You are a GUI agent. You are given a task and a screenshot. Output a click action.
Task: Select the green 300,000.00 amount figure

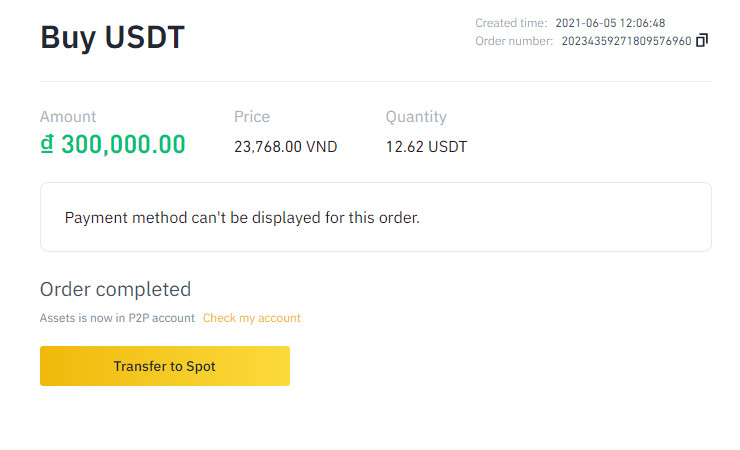(x=123, y=145)
